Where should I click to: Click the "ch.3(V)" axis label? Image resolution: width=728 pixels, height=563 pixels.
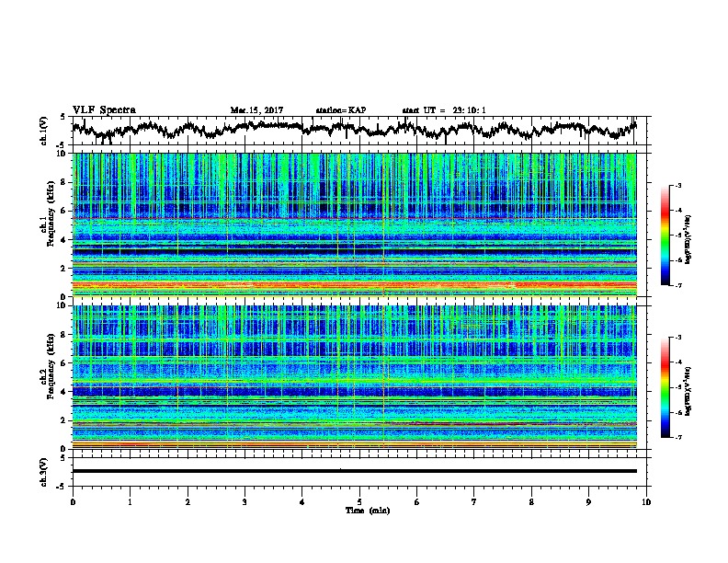(x=44, y=472)
